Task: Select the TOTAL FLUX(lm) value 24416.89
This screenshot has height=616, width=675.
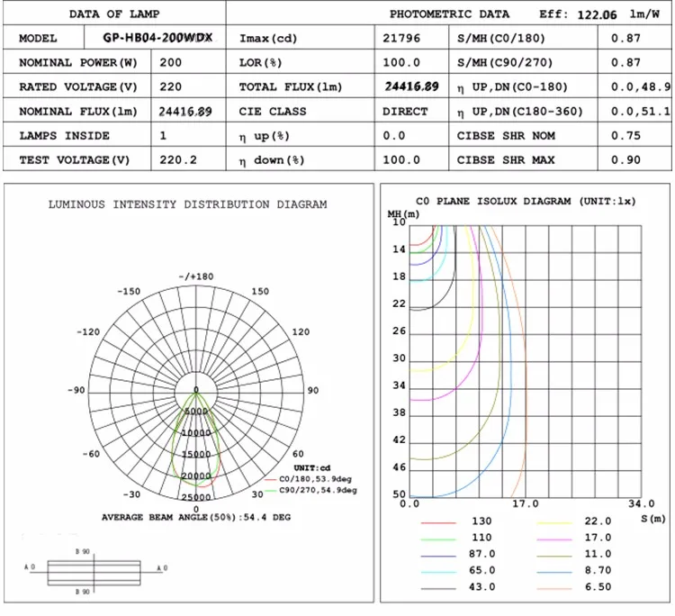Action: [411, 86]
